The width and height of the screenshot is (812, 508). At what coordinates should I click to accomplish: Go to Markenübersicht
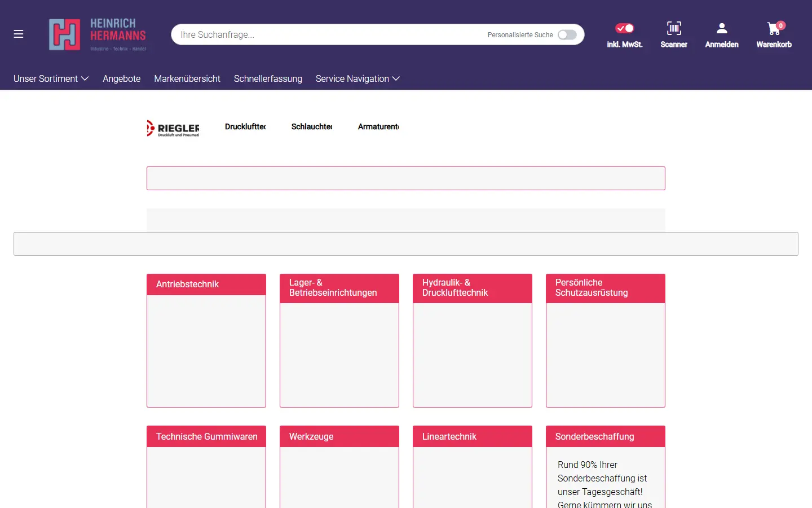(x=187, y=78)
